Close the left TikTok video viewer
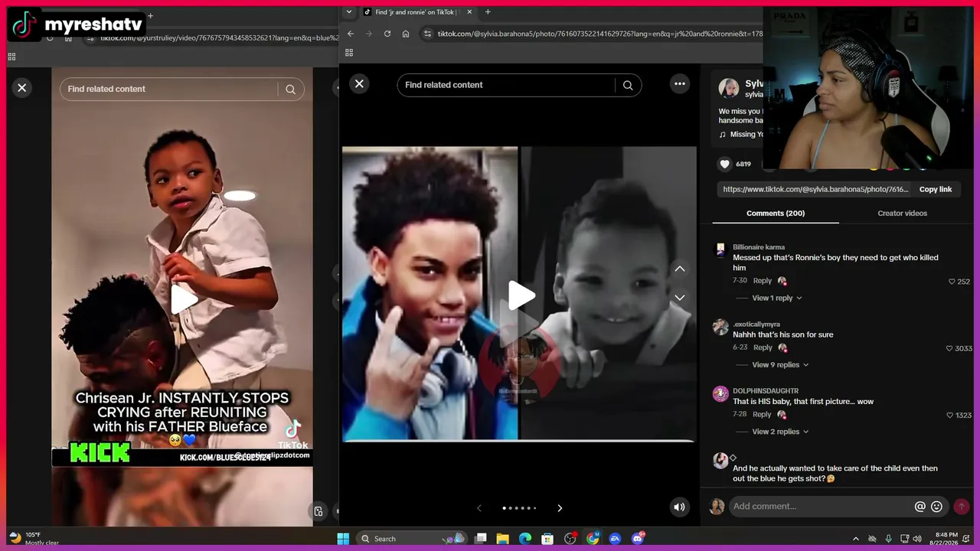This screenshot has height=551, width=980. click(x=22, y=88)
